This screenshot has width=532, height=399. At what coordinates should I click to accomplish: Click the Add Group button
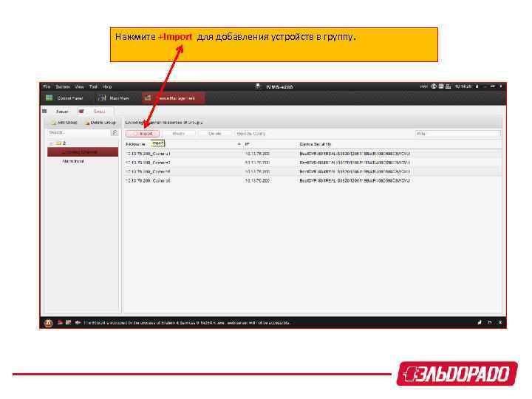[64, 123]
